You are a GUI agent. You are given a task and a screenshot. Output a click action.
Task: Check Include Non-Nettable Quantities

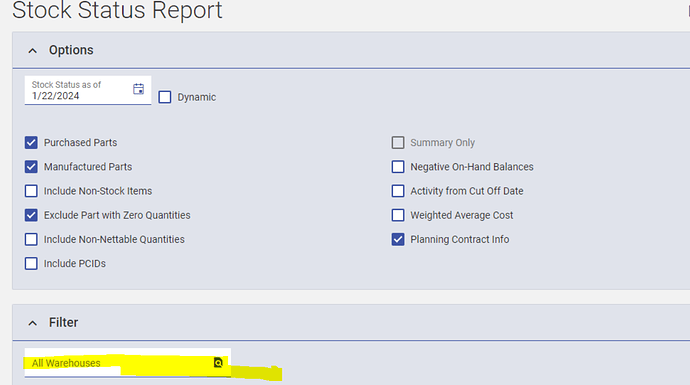pos(31,239)
